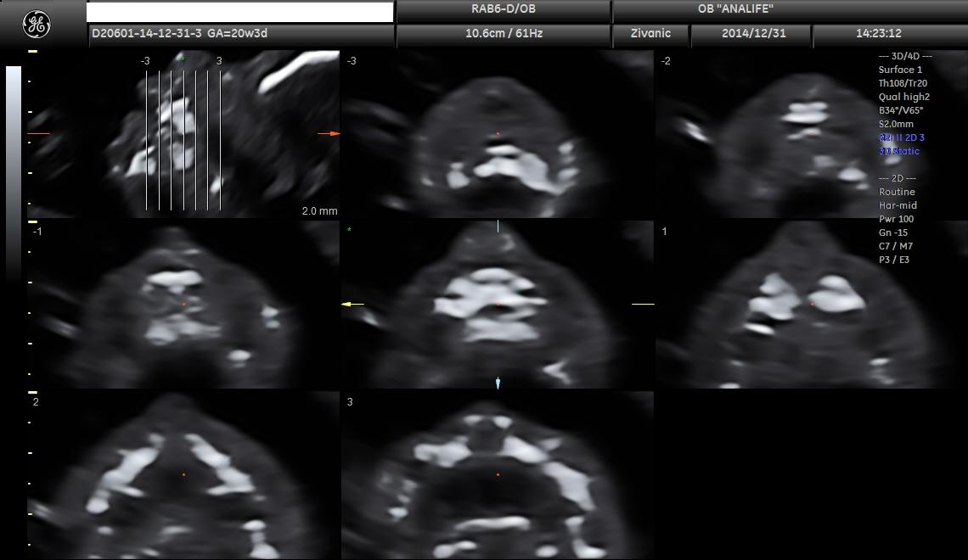The height and width of the screenshot is (560, 968).
Task: Click the grayscale bar on the left edge
Action: 14,173
